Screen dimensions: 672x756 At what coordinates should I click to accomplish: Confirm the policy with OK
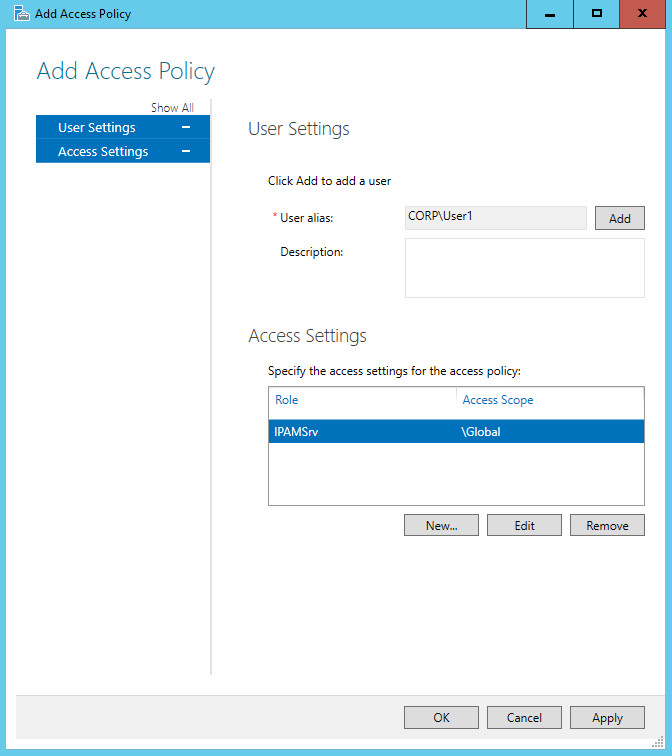[441, 717]
